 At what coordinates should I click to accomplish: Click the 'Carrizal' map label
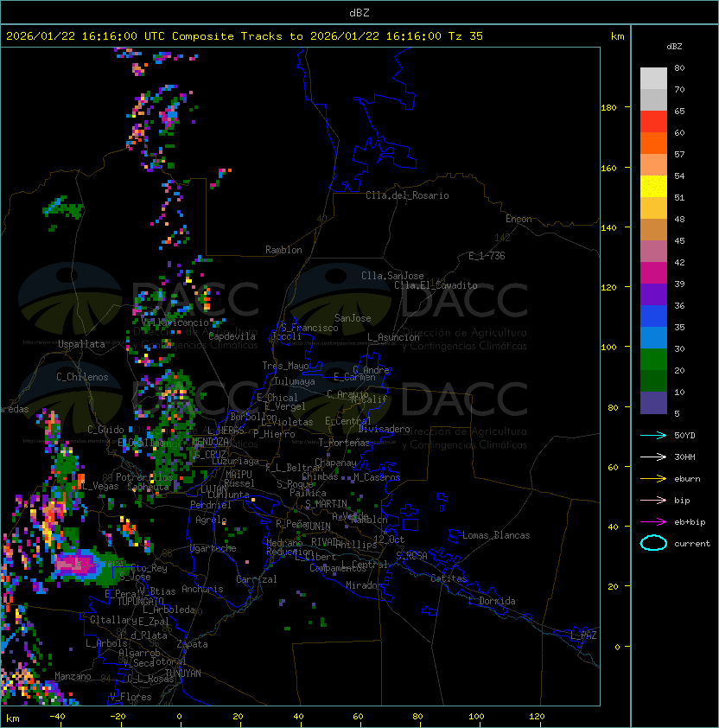tap(256, 579)
